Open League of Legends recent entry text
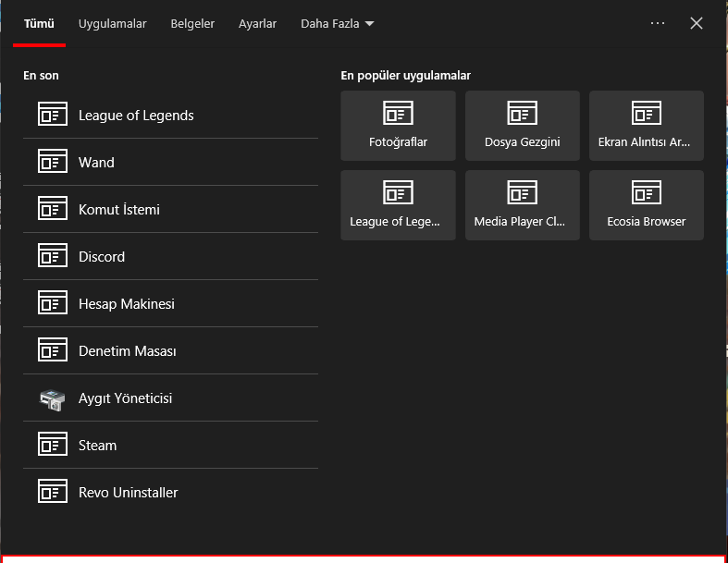This screenshot has width=728, height=563. 136,116
